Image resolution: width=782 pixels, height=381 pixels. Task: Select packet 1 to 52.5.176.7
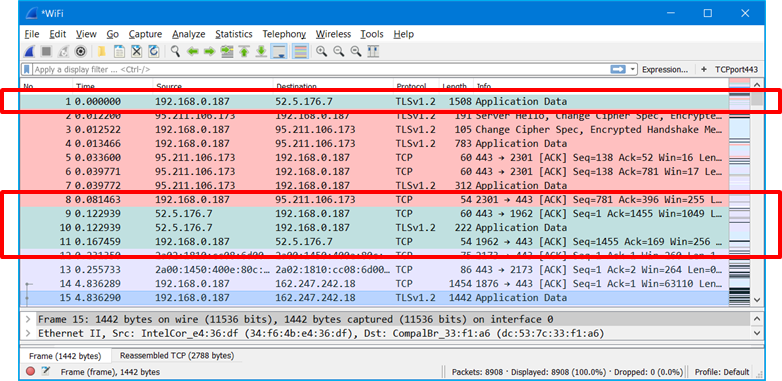pos(374,102)
